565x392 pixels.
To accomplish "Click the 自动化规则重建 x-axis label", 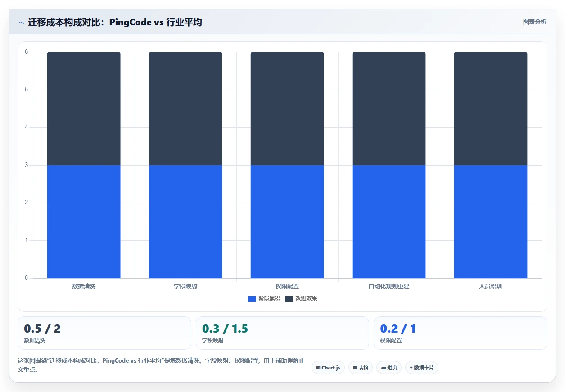I will (389, 286).
